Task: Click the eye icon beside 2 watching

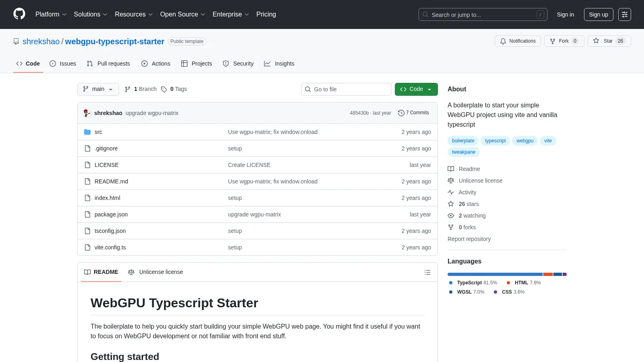Action: (x=451, y=216)
